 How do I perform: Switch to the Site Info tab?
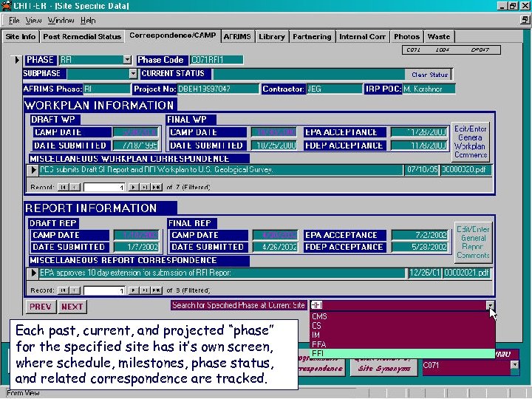21,37
